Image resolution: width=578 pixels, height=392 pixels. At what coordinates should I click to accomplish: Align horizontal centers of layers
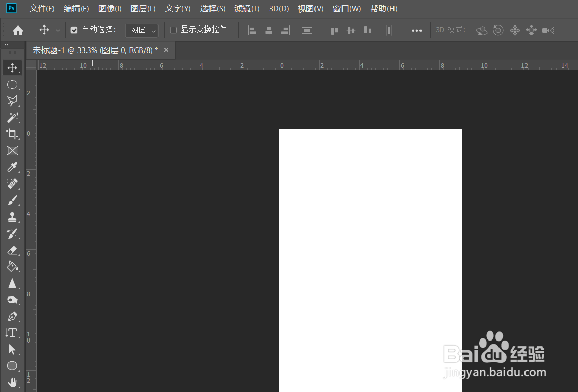[x=269, y=30]
